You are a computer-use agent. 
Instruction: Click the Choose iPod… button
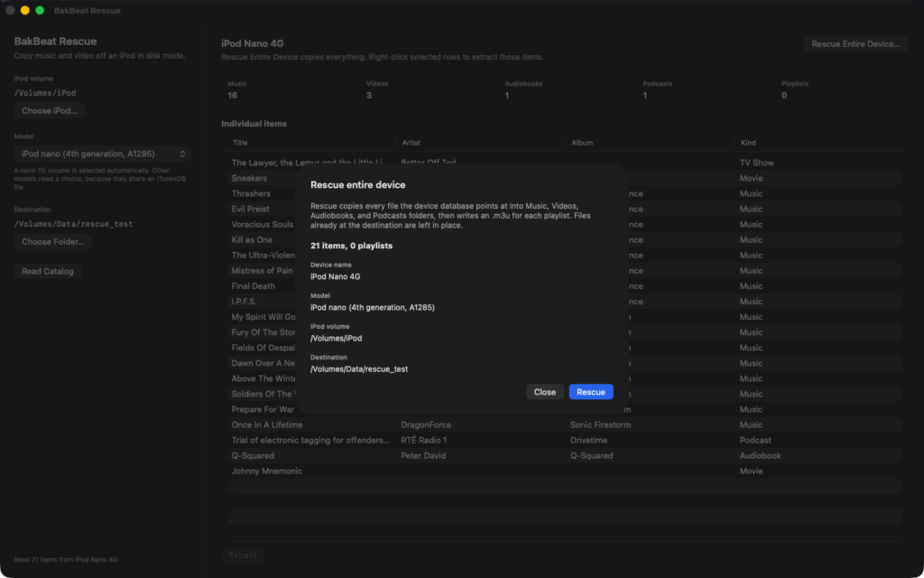coord(50,111)
